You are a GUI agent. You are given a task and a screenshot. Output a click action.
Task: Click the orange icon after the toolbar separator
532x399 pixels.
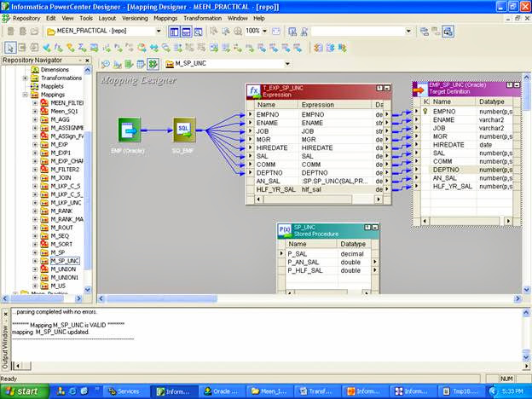click(x=318, y=48)
